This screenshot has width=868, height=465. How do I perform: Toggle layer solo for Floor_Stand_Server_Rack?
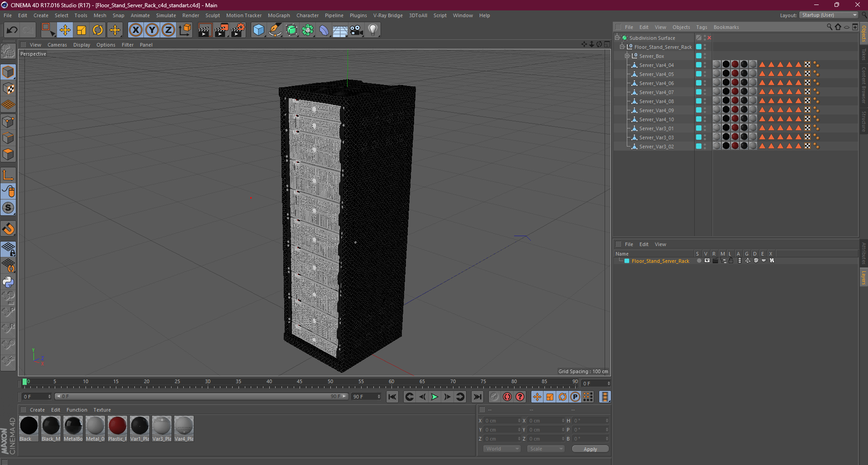(x=699, y=261)
